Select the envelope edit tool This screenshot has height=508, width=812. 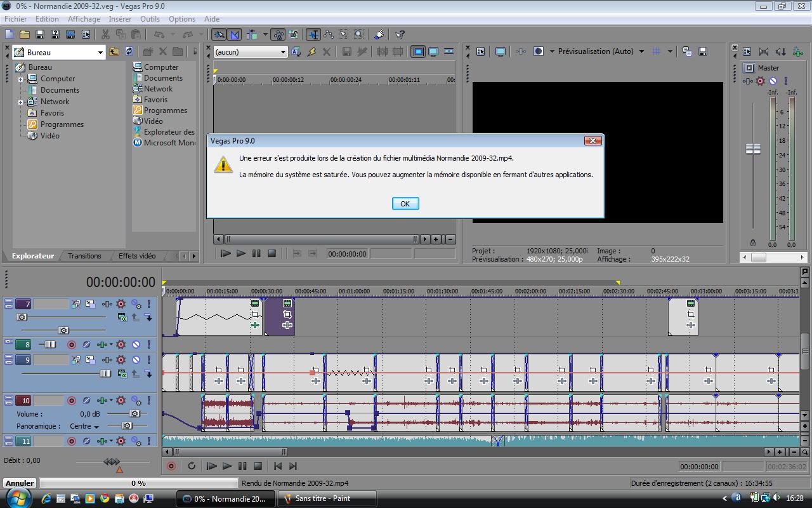328,34
